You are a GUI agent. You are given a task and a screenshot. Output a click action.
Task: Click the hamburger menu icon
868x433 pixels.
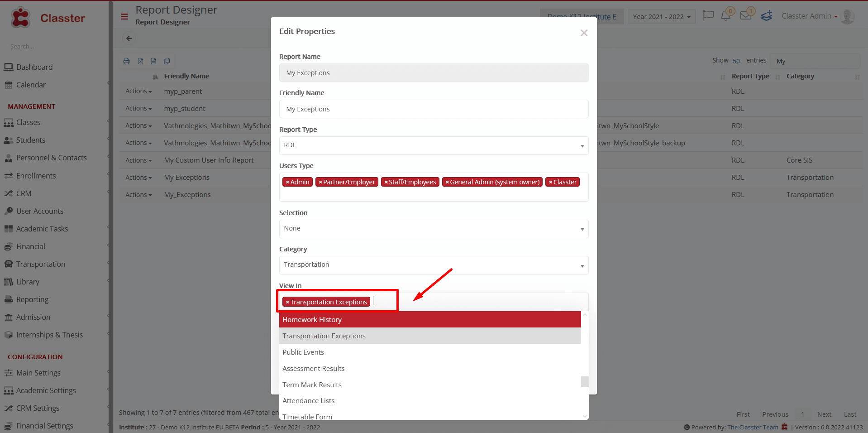coord(124,17)
